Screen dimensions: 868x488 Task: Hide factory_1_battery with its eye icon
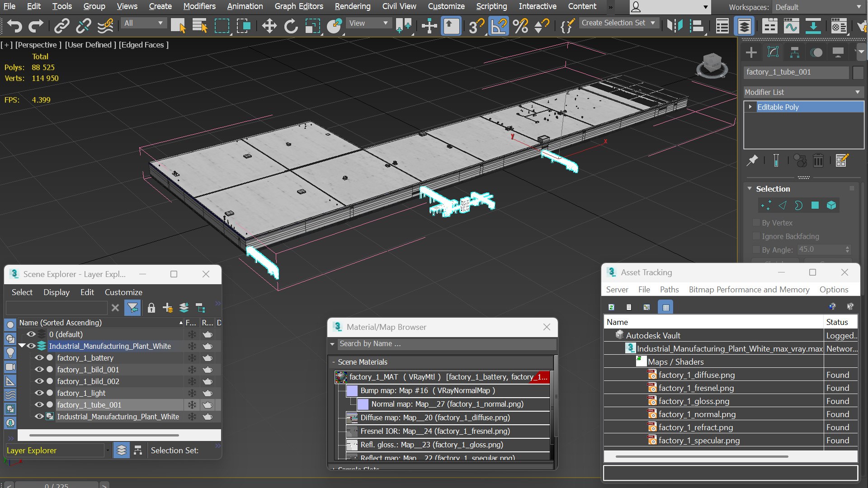(x=39, y=358)
